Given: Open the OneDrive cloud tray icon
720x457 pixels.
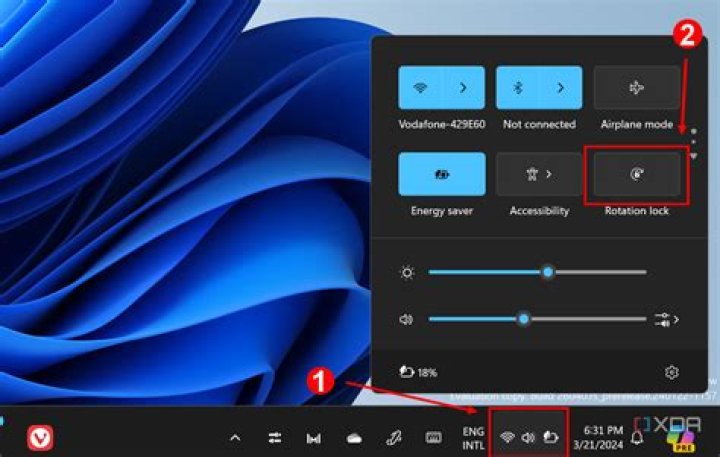Looking at the screenshot, I should coord(354,439).
